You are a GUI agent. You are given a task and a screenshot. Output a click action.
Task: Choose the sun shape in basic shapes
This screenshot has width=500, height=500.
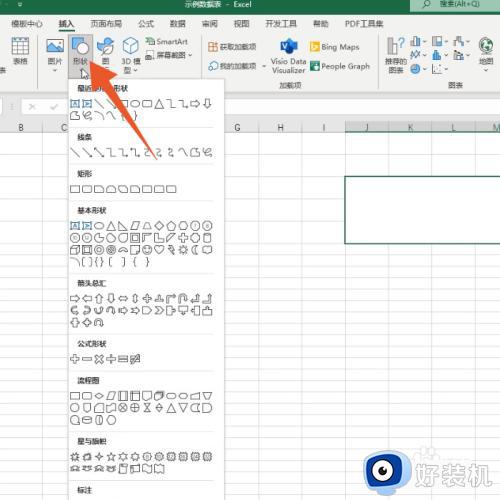[183, 250]
